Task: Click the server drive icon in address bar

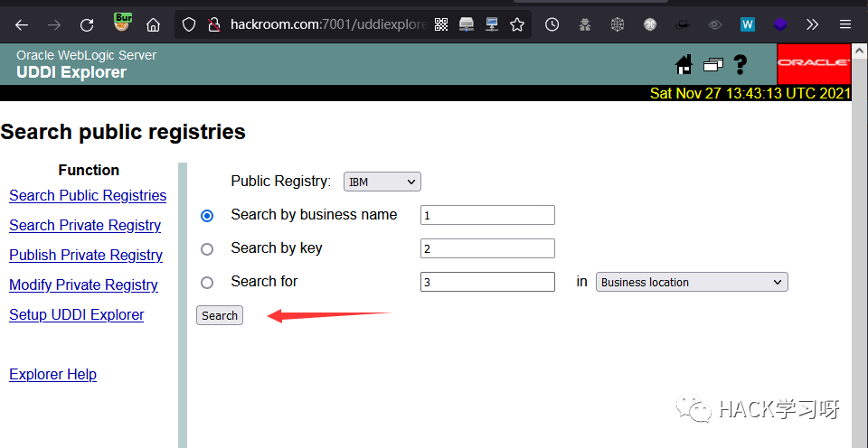Action: point(467,24)
